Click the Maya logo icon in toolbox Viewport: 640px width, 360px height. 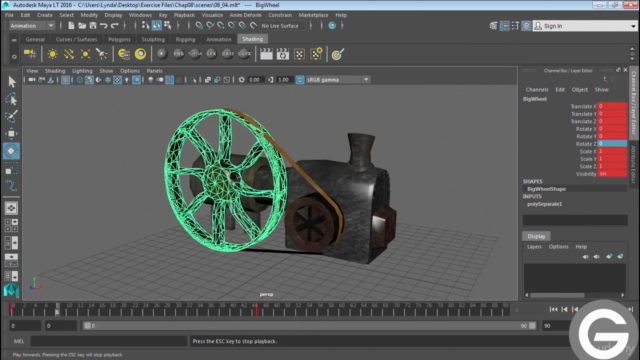[x=11, y=290]
